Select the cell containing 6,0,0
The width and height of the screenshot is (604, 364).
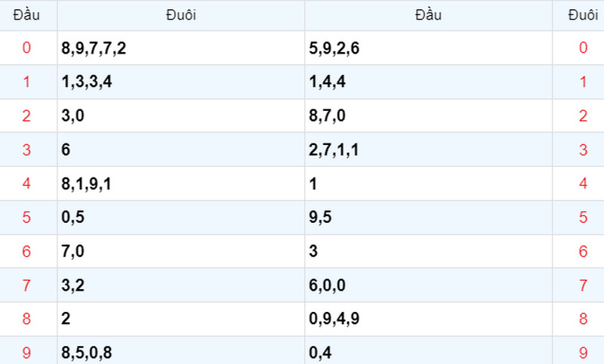pos(428,285)
